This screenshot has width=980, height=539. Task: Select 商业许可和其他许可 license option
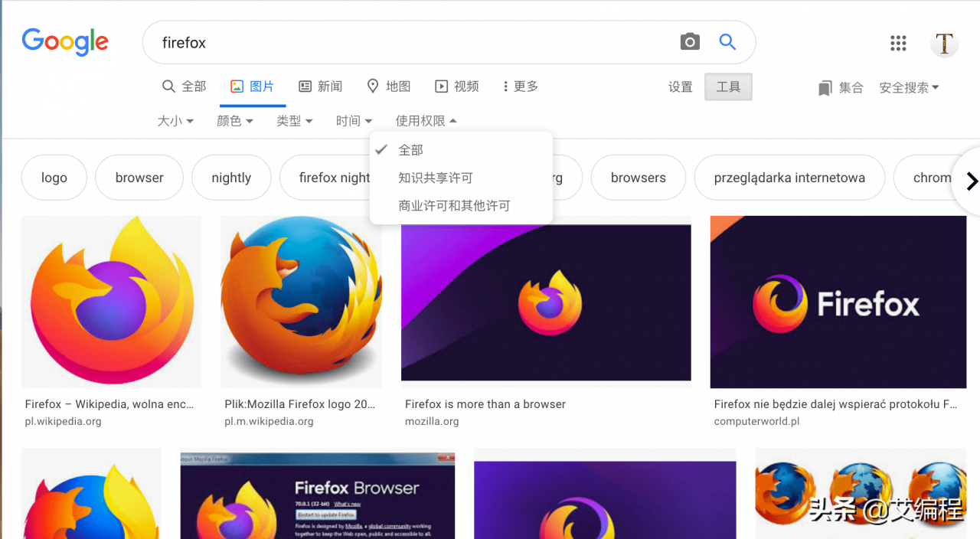coord(456,204)
